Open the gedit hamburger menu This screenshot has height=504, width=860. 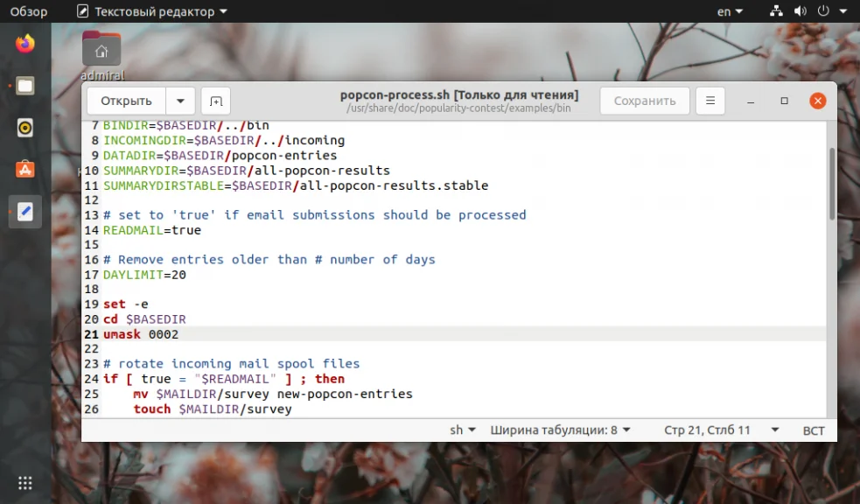click(x=710, y=101)
